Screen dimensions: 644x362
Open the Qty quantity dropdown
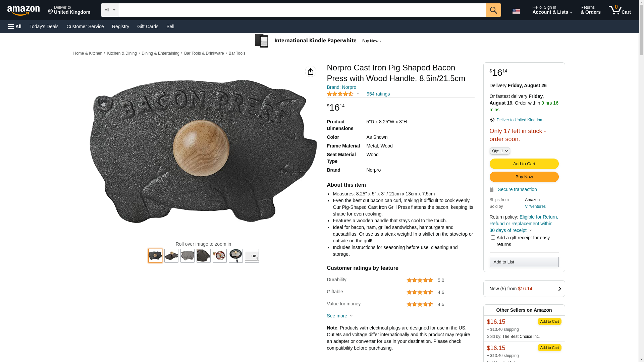[499, 151]
